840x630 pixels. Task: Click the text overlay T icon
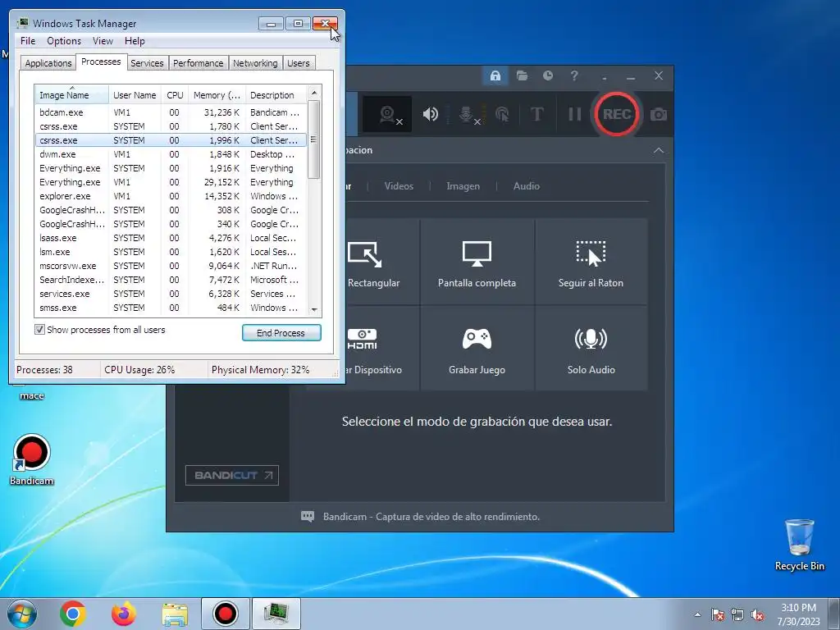click(536, 114)
